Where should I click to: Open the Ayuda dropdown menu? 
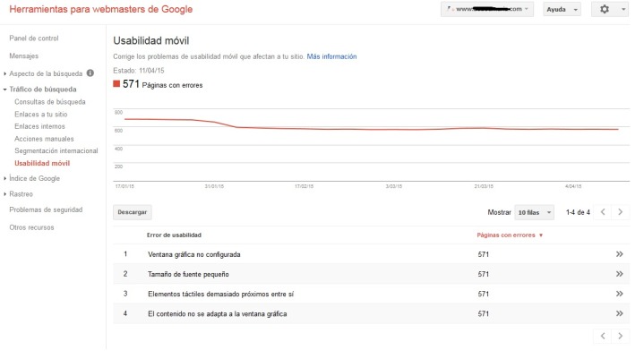562,10
